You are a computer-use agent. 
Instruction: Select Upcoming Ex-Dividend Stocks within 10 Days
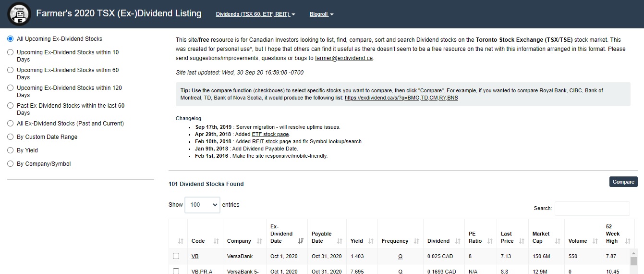(x=11, y=52)
